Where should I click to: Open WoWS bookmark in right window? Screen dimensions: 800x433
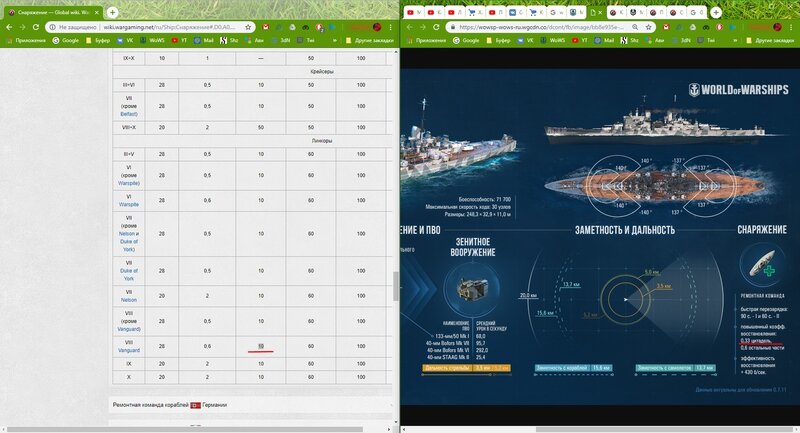tap(553, 40)
